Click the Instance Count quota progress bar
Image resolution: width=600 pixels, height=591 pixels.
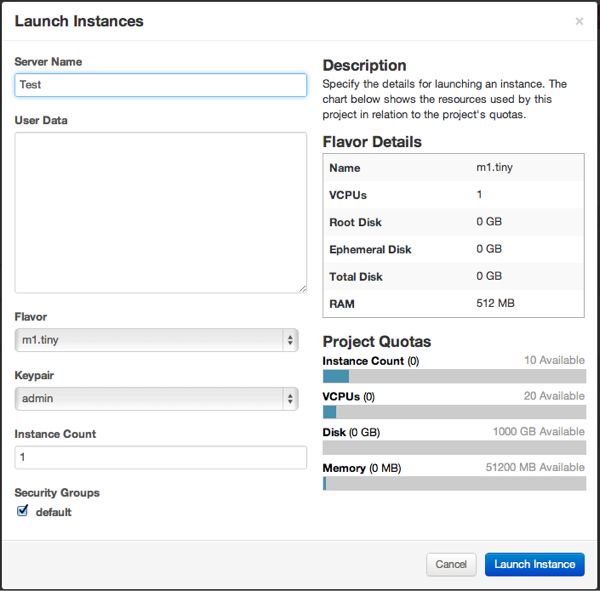coord(454,377)
